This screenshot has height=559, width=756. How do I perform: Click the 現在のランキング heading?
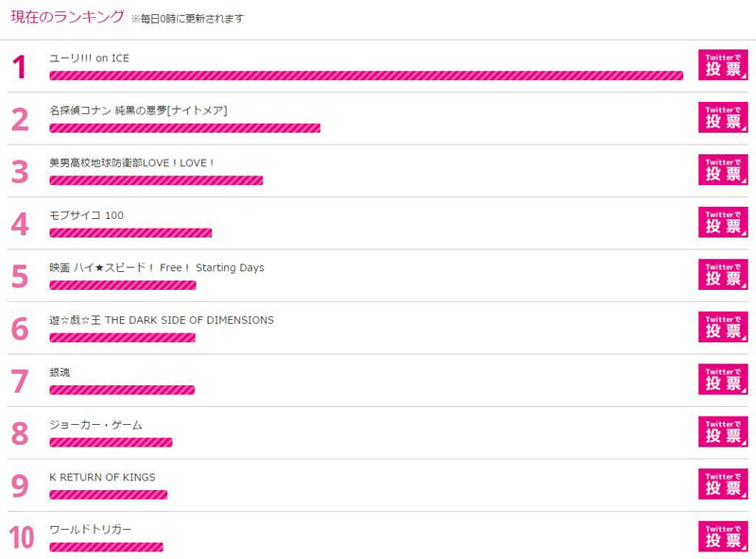[x=67, y=17]
